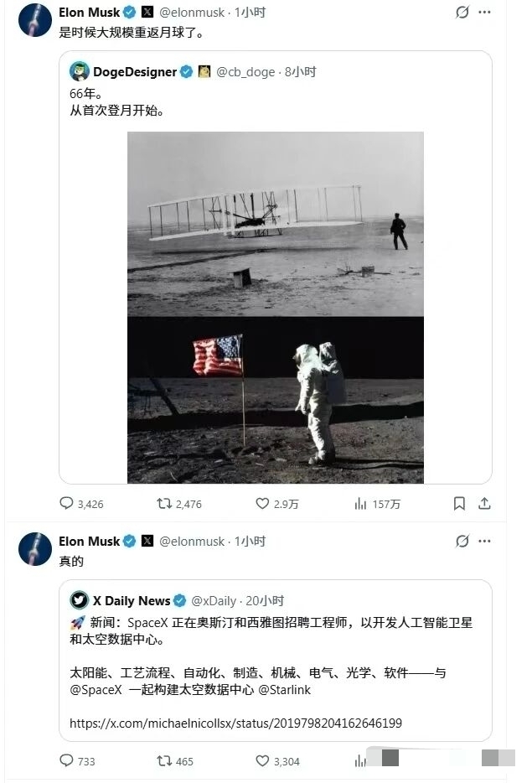This screenshot has height=783, width=532.
Task: Open the more options menu on first tweet
Action: (x=484, y=12)
